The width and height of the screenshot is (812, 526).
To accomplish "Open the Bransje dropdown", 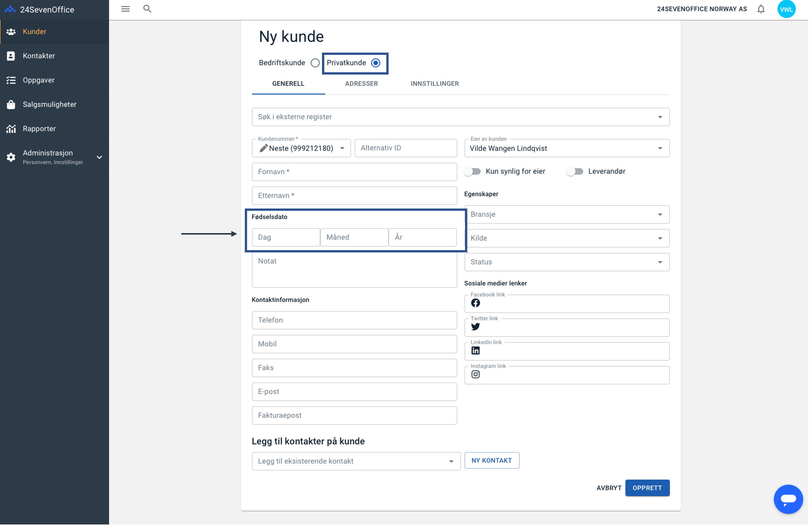I will point(566,215).
